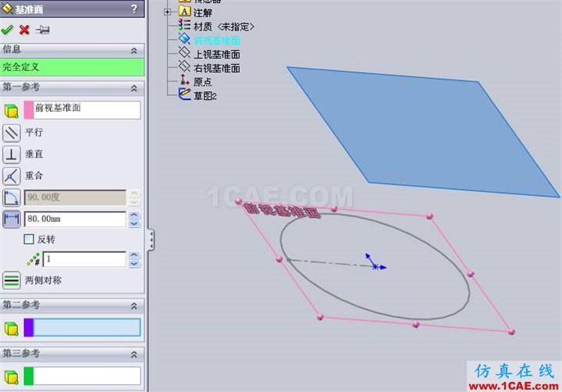This screenshot has width=562, height=392.
Task: Expand the 注解 tree node
Action: click(x=167, y=12)
